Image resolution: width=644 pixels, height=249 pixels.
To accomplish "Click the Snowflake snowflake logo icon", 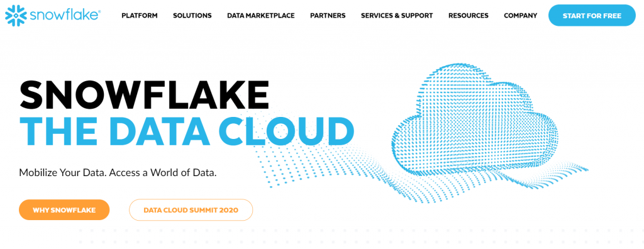I will pos(15,15).
